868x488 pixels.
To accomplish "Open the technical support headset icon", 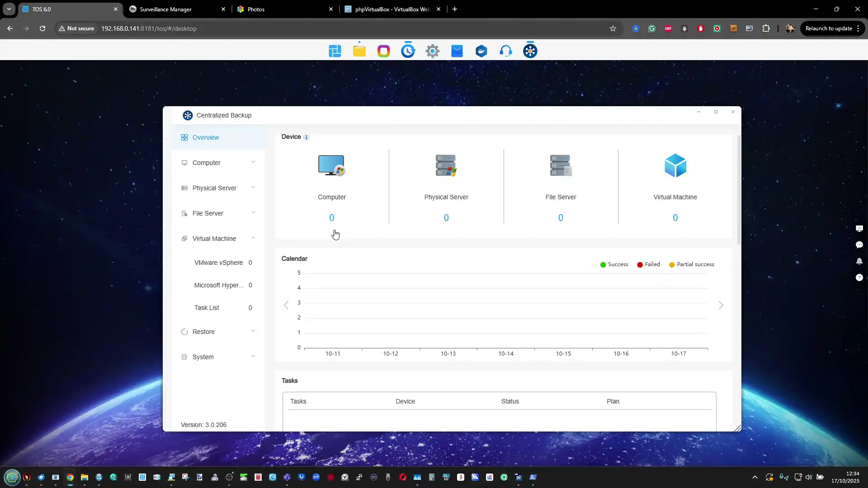I will pyautogui.click(x=506, y=51).
